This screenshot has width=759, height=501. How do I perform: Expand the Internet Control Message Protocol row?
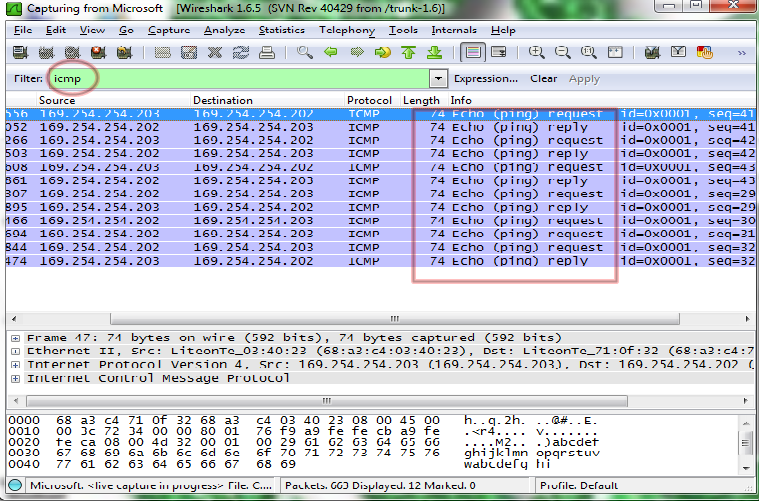point(15,379)
